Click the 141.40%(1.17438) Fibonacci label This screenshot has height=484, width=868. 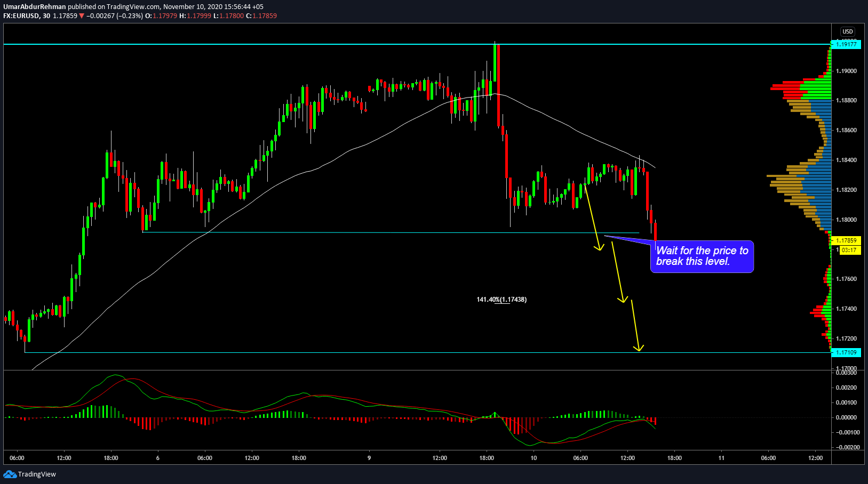pos(501,300)
